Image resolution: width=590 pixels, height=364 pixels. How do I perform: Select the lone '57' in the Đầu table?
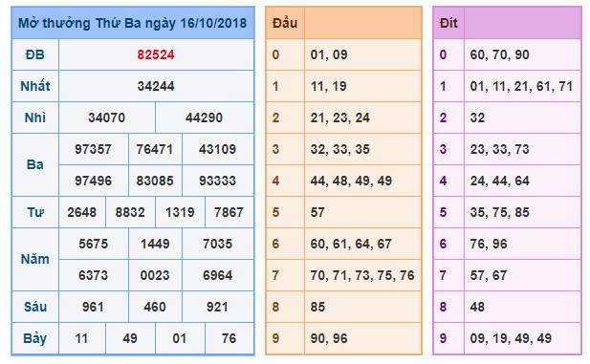[x=317, y=212]
